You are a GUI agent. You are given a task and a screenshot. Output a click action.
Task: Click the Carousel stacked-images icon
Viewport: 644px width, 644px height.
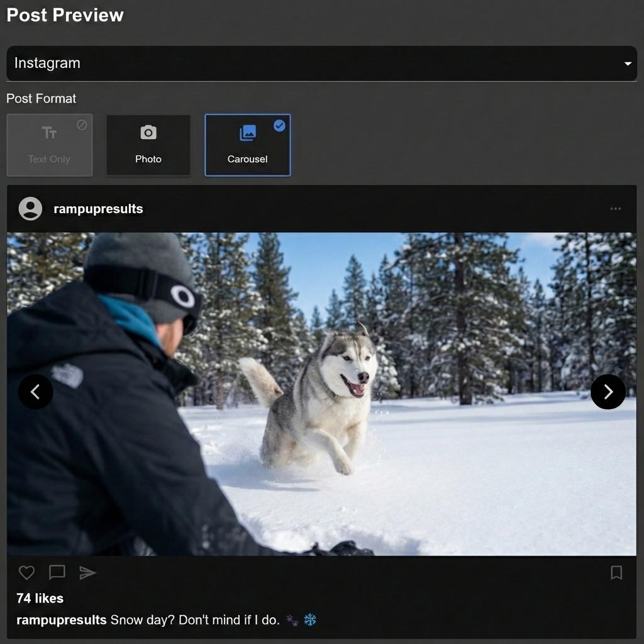point(247,132)
